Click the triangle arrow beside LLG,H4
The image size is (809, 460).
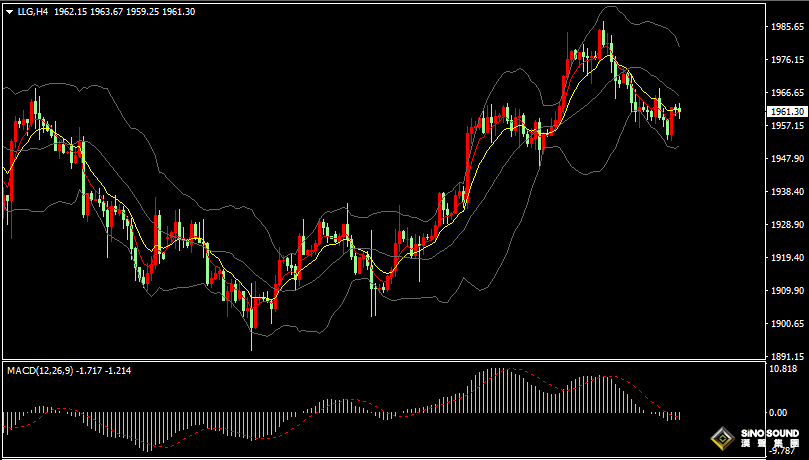[x=10, y=11]
